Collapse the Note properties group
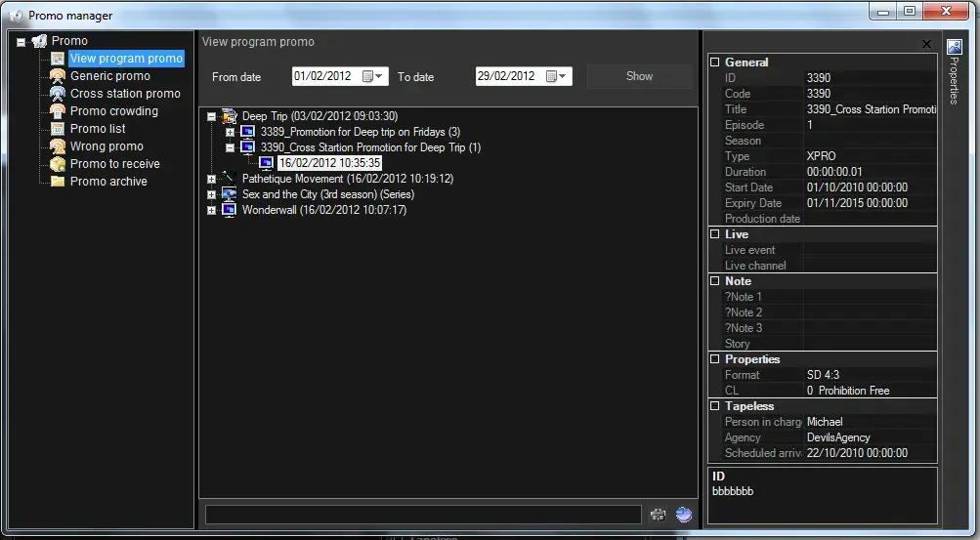This screenshot has height=540, width=980. point(714,281)
